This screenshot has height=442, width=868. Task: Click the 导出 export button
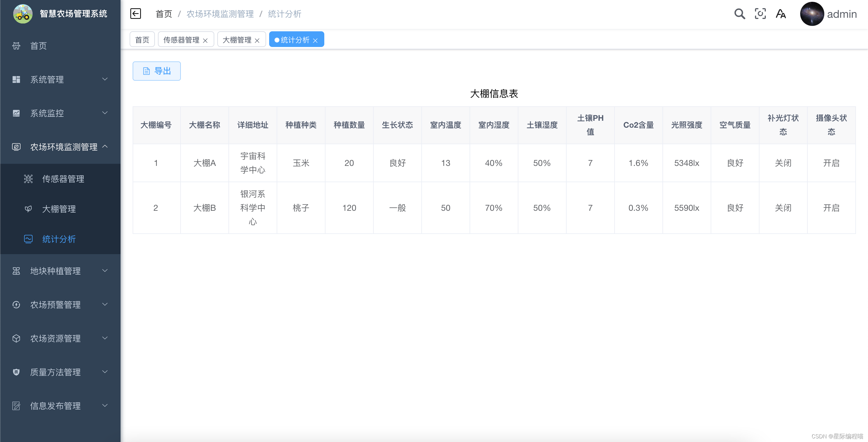click(x=157, y=71)
